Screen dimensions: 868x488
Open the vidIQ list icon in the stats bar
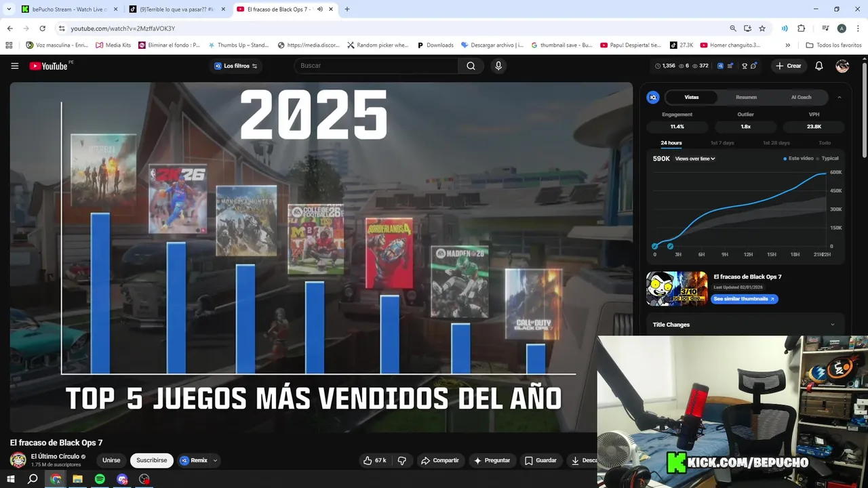pyautogui.click(x=730, y=66)
